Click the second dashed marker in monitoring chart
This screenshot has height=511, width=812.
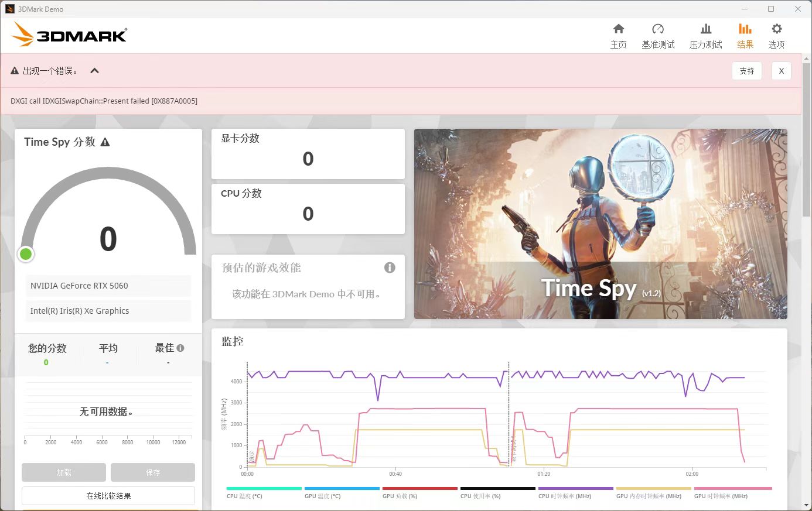click(x=509, y=413)
